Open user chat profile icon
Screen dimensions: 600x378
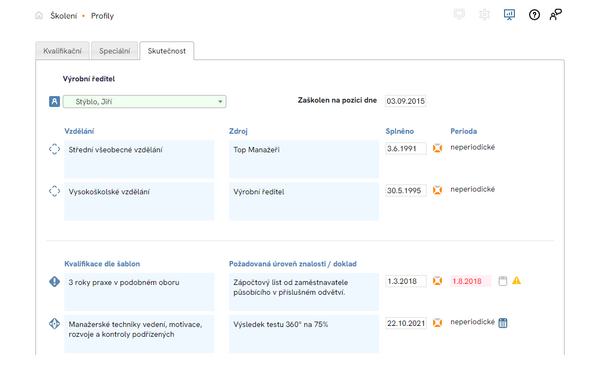click(x=556, y=15)
